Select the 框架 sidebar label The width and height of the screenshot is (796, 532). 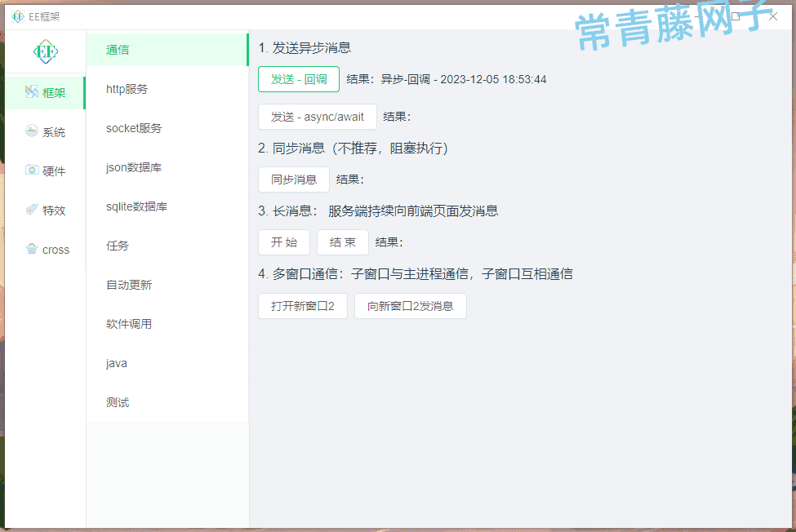(x=54, y=93)
